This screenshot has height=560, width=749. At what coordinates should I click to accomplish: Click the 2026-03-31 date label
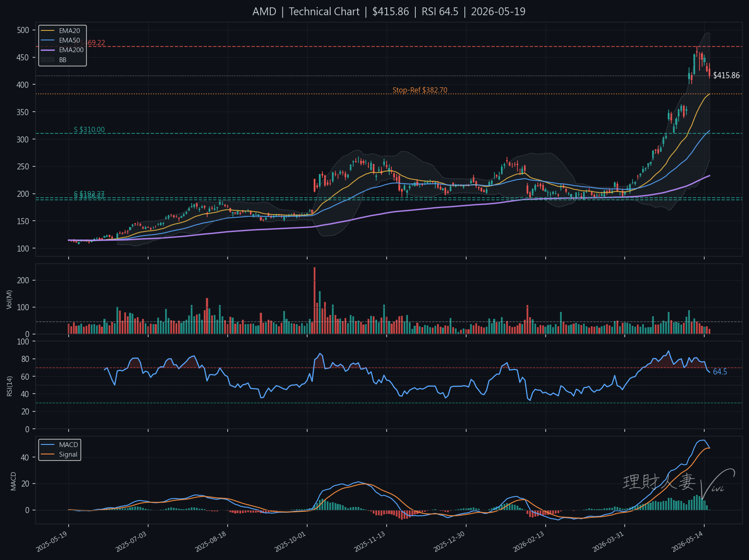pyautogui.click(x=608, y=541)
